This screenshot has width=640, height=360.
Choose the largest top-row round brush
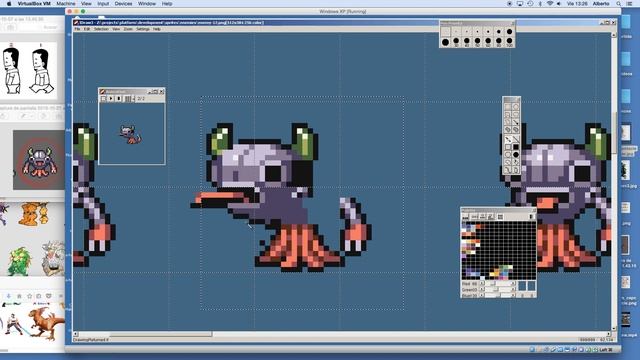pos(509,31)
